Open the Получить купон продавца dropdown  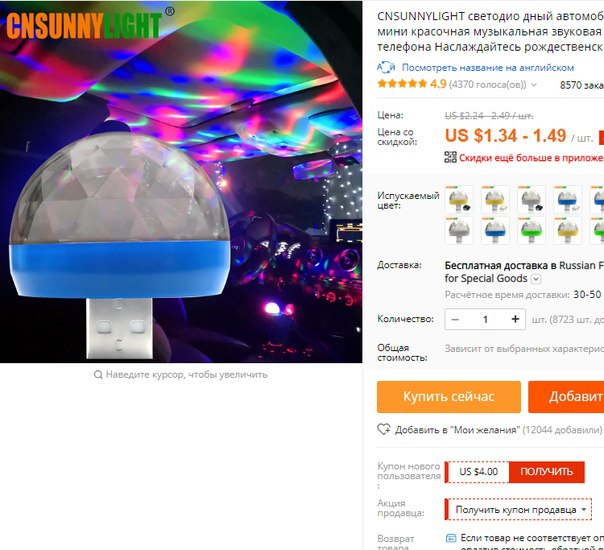tap(518, 510)
